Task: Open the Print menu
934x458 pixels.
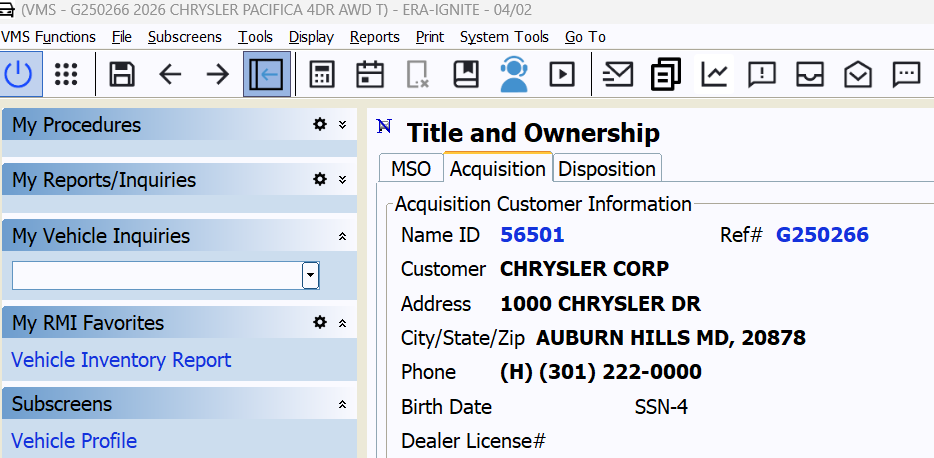Action: 430,37
